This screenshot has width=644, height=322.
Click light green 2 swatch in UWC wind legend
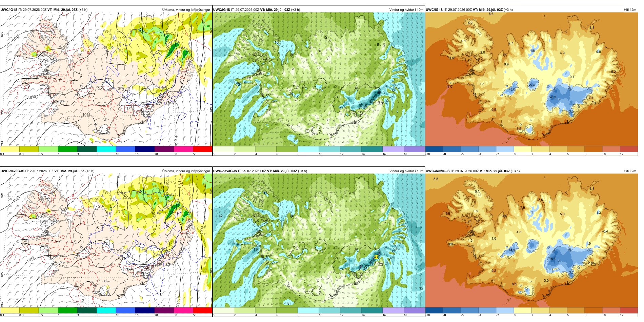coord(244,149)
